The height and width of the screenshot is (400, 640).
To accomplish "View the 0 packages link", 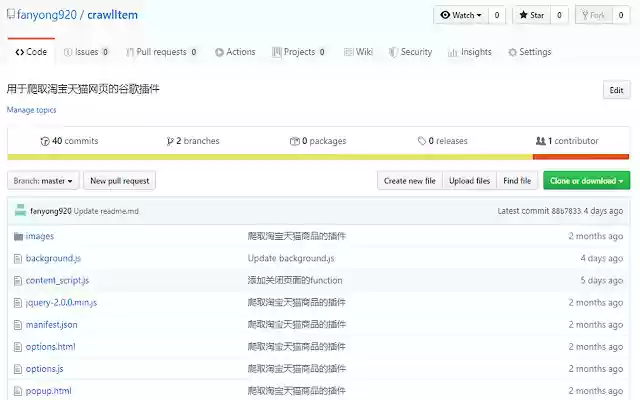I will coord(318,141).
